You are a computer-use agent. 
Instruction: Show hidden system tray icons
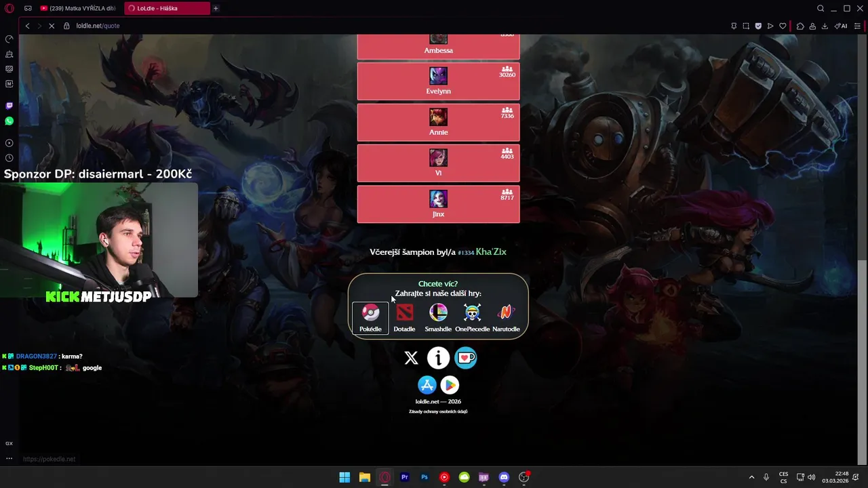751,477
